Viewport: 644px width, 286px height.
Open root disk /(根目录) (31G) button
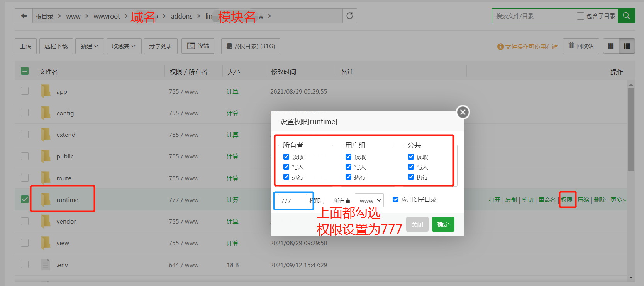coord(251,46)
